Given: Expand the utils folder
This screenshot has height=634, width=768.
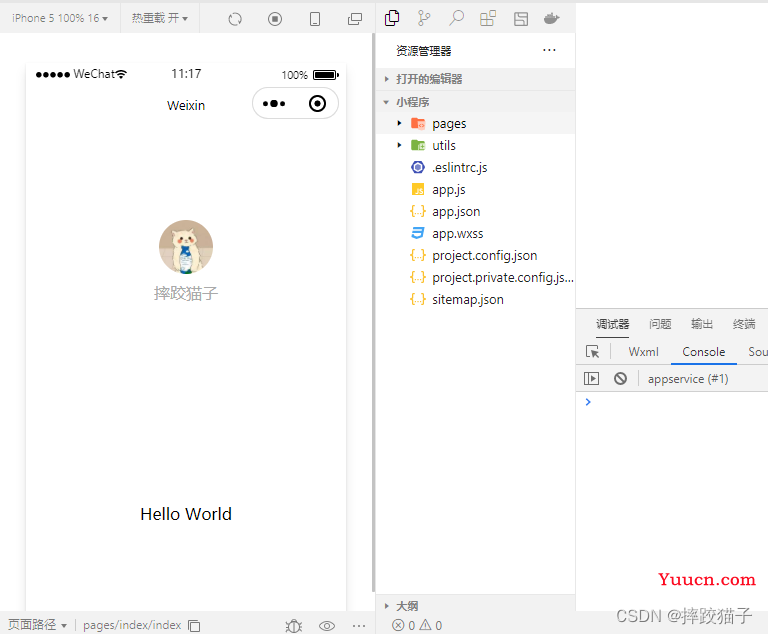Looking at the screenshot, I should tap(475, 146).
